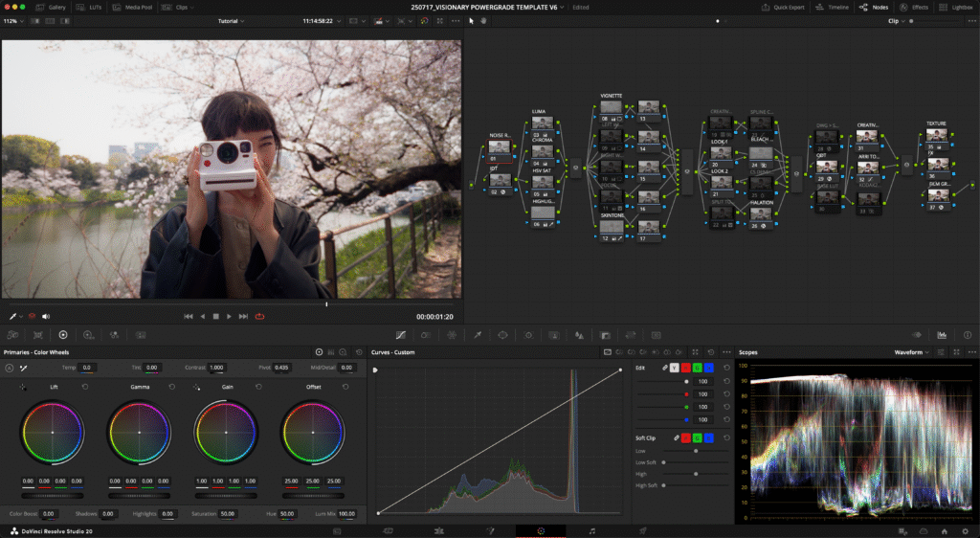Open the viewer zoom percentage dropdown

pyautogui.click(x=12, y=20)
